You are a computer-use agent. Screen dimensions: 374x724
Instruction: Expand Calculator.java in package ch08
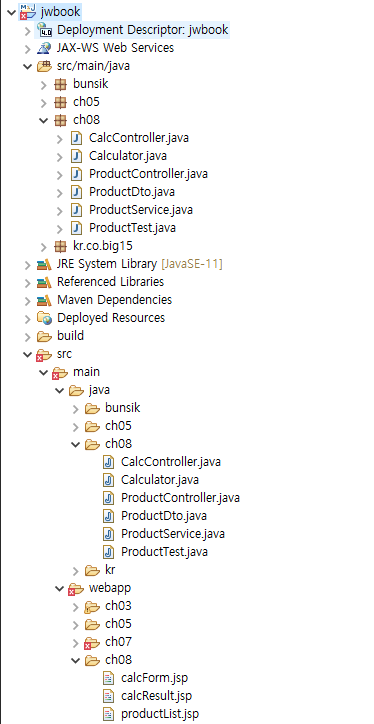[60, 157]
